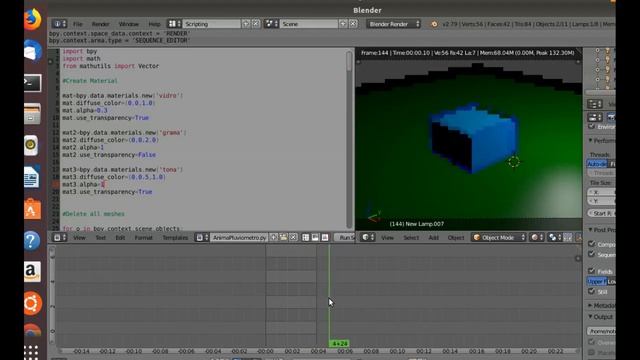This screenshot has width=640, height=360.
Task: Open the text editor View menu
Action: [x=80, y=238]
